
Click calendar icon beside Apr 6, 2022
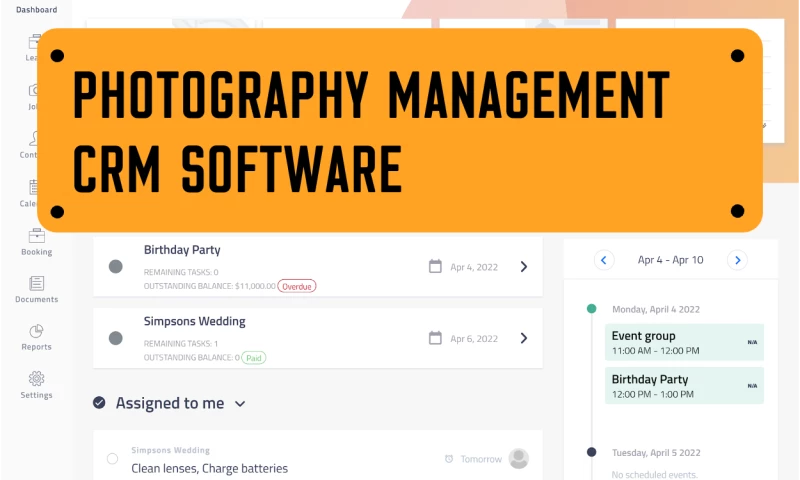tap(435, 338)
